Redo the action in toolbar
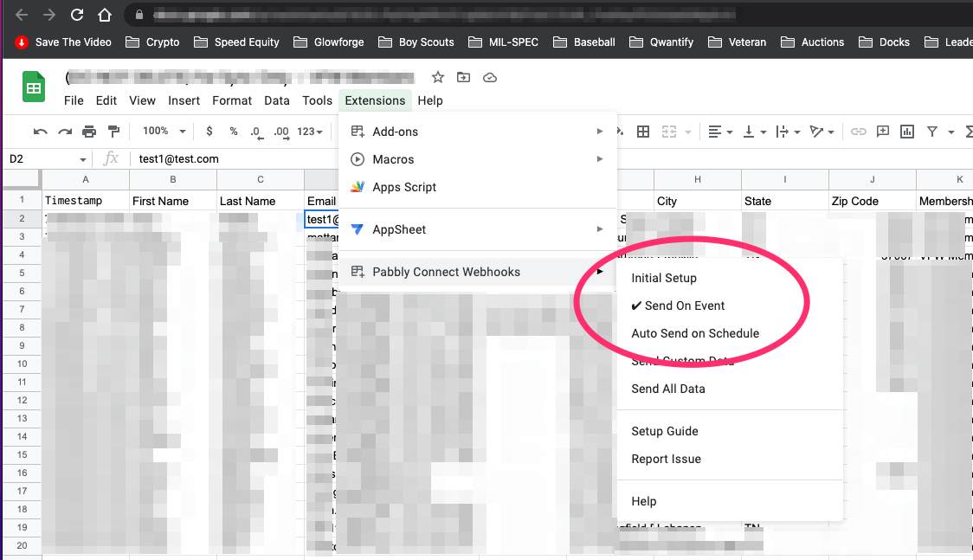Image resolution: width=973 pixels, height=560 pixels. (x=65, y=132)
